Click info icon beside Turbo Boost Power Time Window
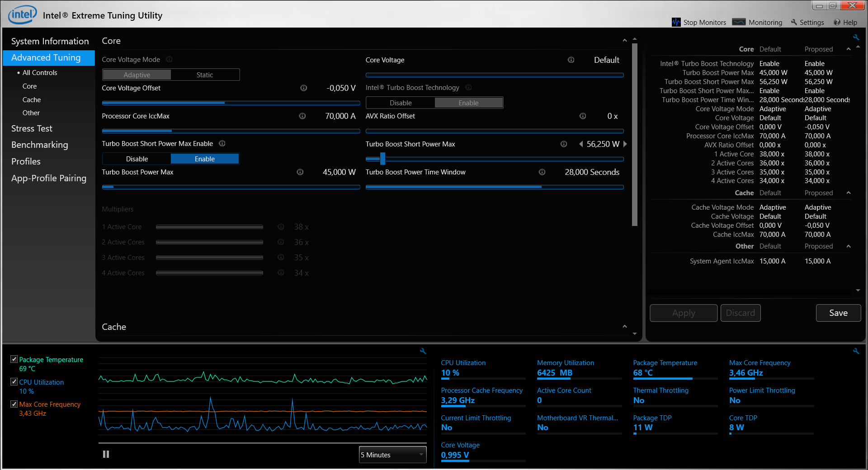 tap(542, 172)
